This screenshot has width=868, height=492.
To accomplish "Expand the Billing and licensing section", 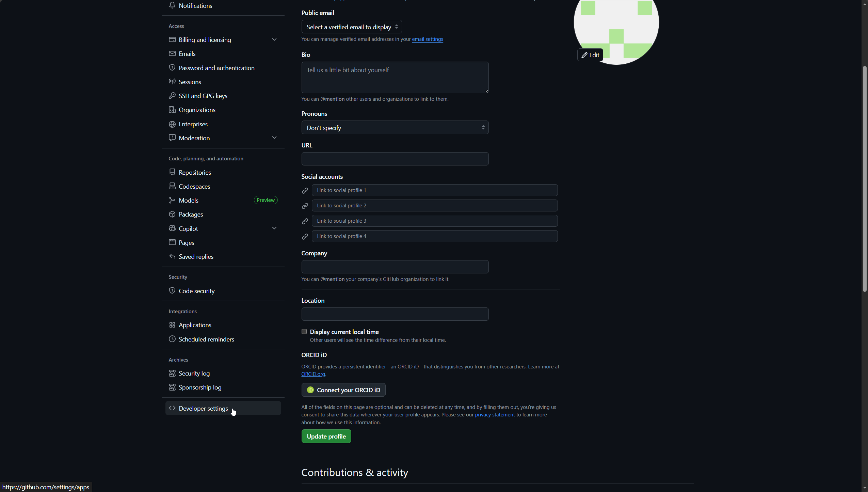I will [x=274, y=39].
